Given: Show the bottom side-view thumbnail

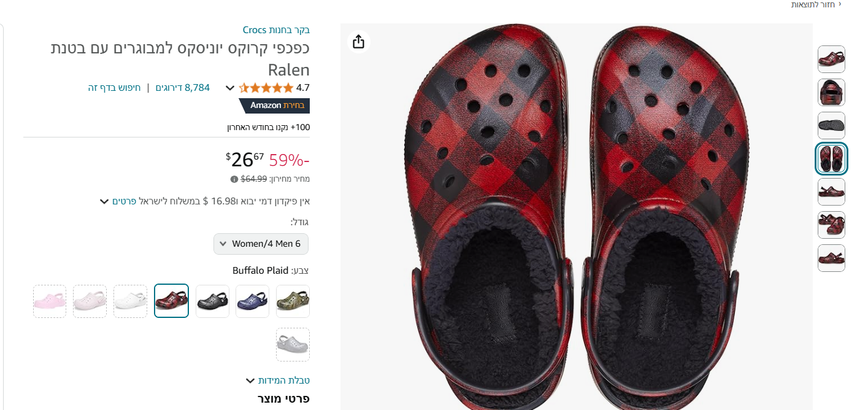Looking at the screenshot, I should tap(831, 258).
